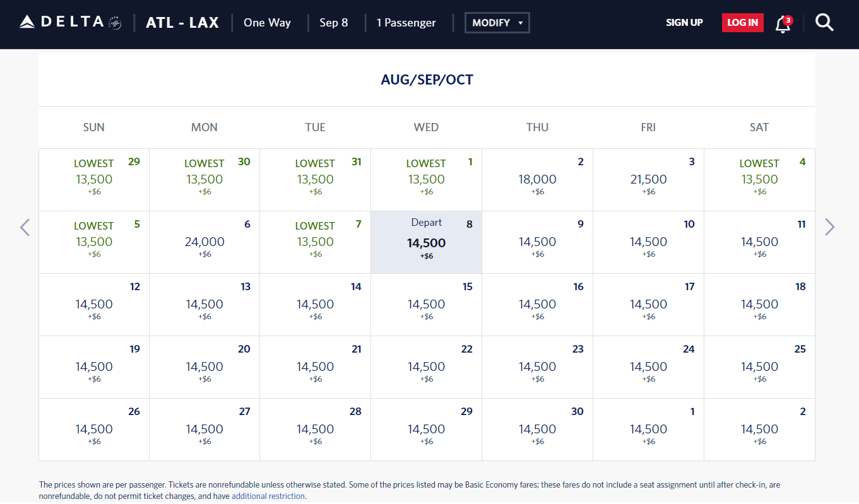The height and width of the screenshot is (504, 859).
Task: Choose Sunday Sep 12 fare
Action: (94, 305)
